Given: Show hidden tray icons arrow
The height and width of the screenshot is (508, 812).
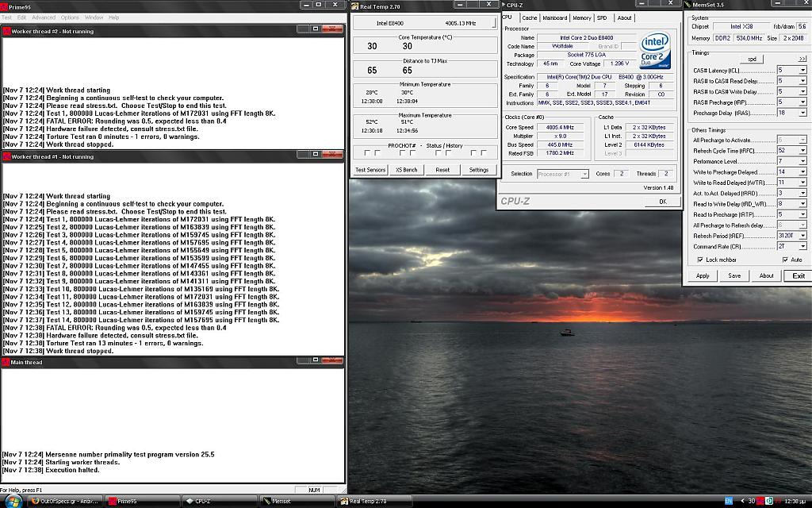Looking at the screenshot, I should (742, 501).
